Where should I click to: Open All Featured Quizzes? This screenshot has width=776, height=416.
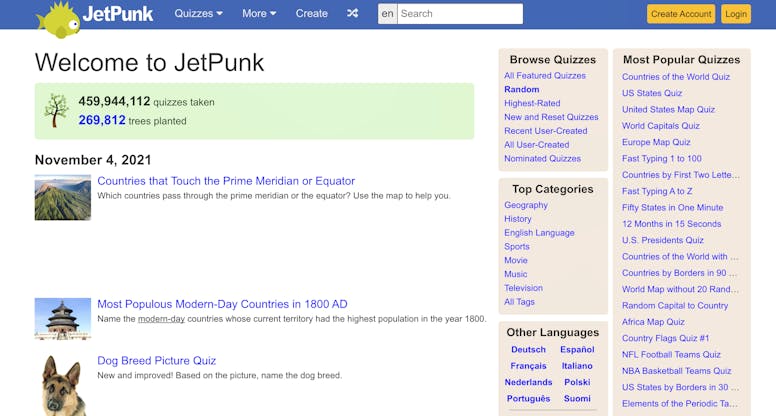[x=545, y=76]
